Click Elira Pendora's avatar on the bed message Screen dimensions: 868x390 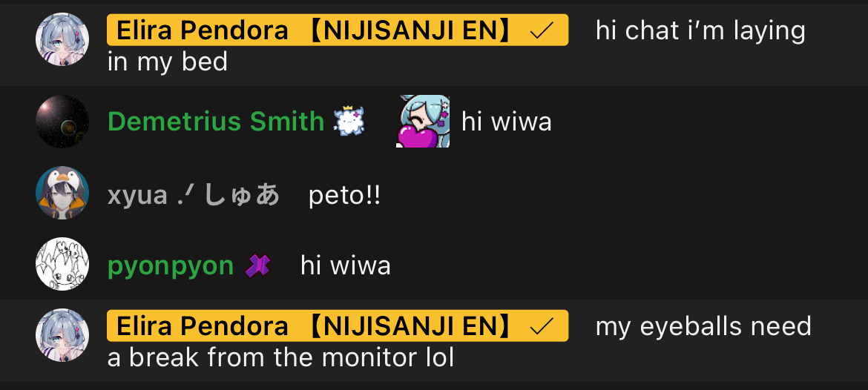coord(62,39)
